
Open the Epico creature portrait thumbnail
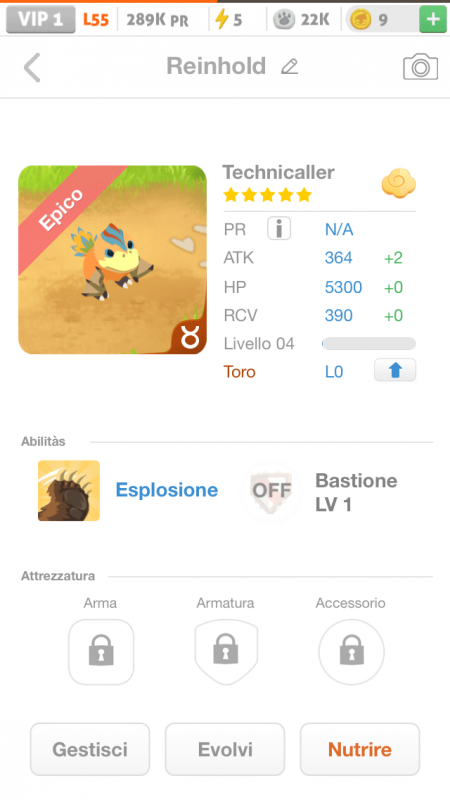[x=112, y=260]
